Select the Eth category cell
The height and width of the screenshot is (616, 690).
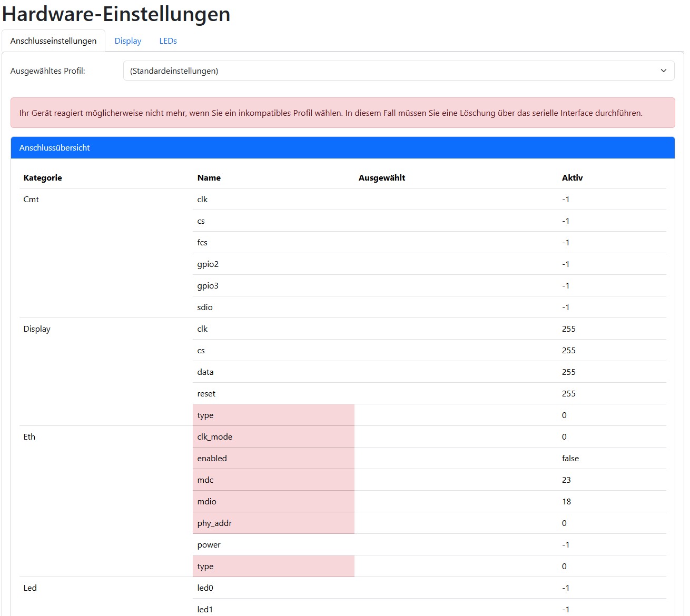29,437
